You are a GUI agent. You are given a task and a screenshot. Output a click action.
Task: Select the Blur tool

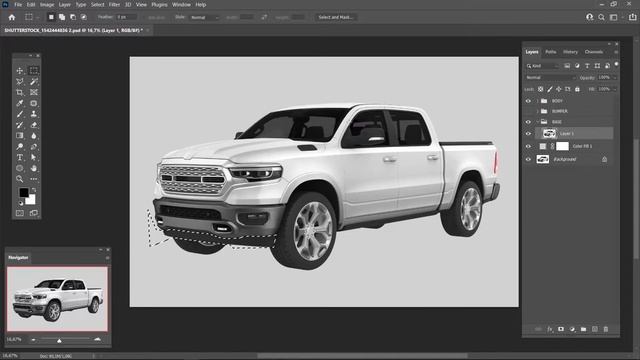pos(33,136)
